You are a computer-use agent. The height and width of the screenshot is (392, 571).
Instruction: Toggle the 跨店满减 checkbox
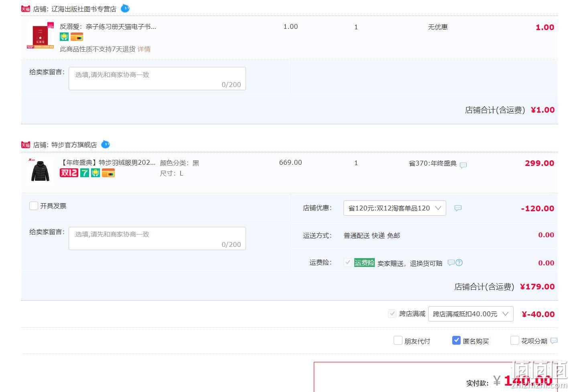click(392, 313)
